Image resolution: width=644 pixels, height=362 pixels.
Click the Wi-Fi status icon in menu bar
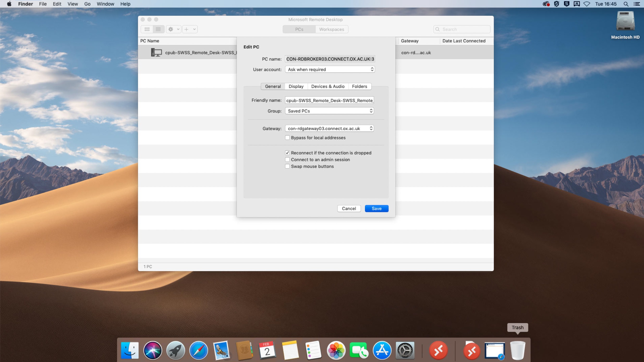[587, 4]
